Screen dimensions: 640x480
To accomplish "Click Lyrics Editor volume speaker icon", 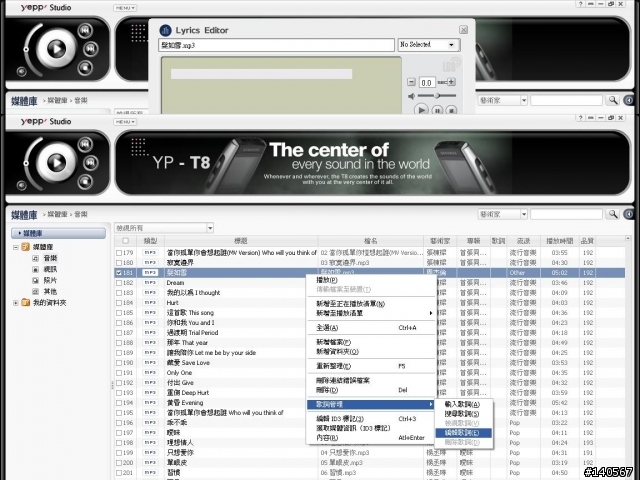I will click(x=411, y=96).
